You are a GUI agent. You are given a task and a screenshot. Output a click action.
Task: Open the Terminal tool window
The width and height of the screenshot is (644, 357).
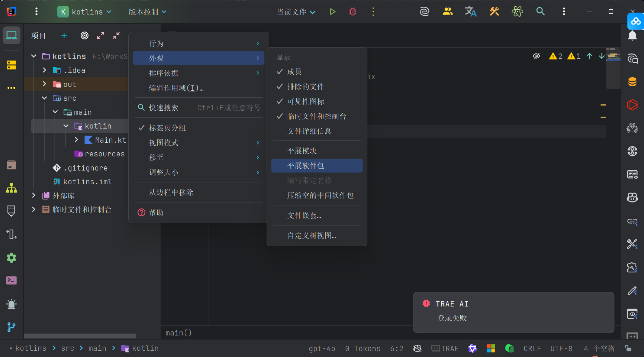[12, 280]
